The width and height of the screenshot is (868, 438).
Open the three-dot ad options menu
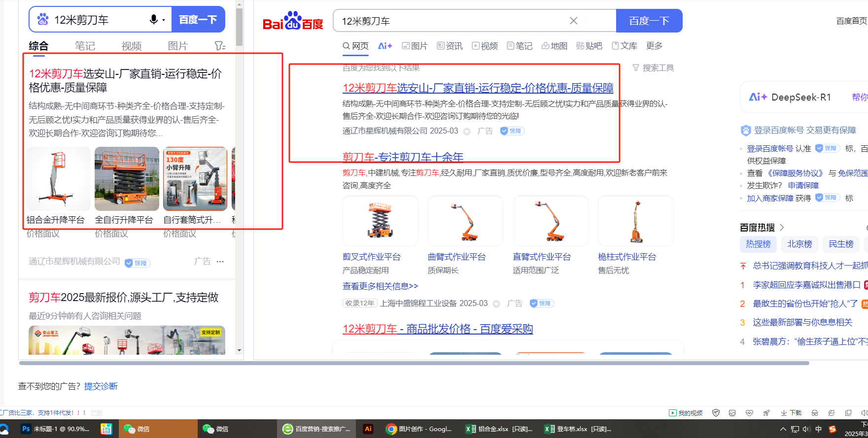click(x=220, y=262)
